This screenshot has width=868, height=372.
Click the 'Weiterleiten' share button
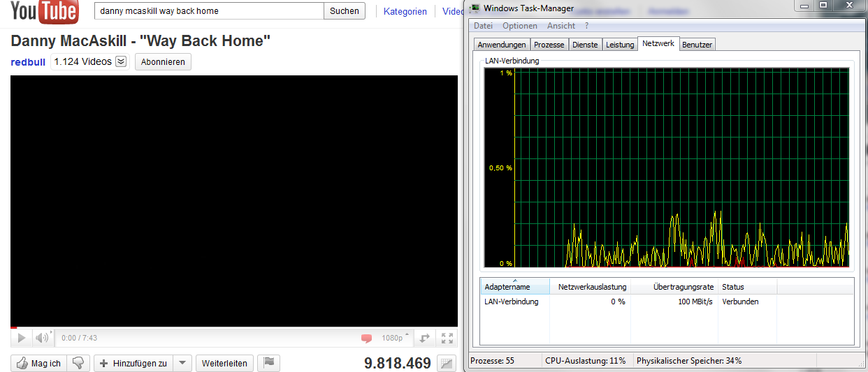[224, 363]
